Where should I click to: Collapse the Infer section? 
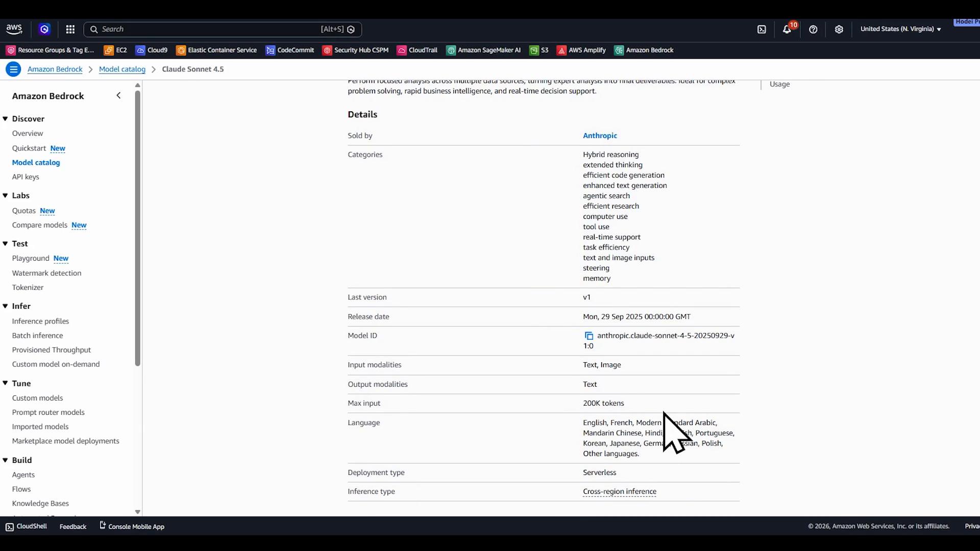click(x=5, y=306)
